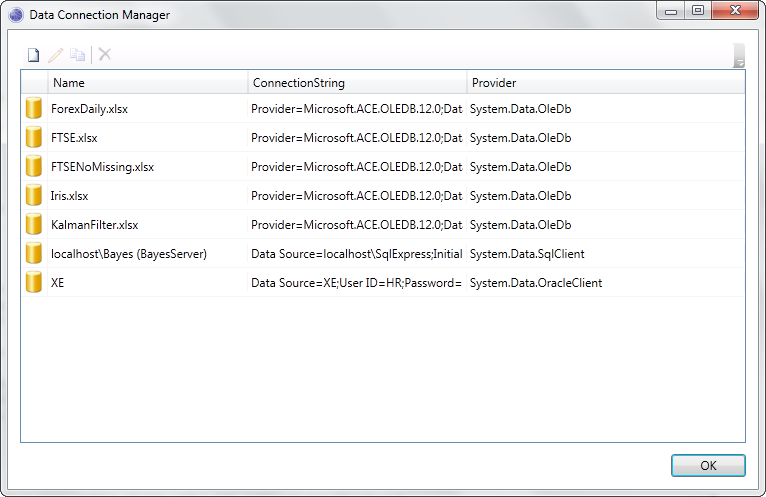This screenshot has width=766, height=497.
Task: Open the toolbar overflow handle
Action: [739, 55]
